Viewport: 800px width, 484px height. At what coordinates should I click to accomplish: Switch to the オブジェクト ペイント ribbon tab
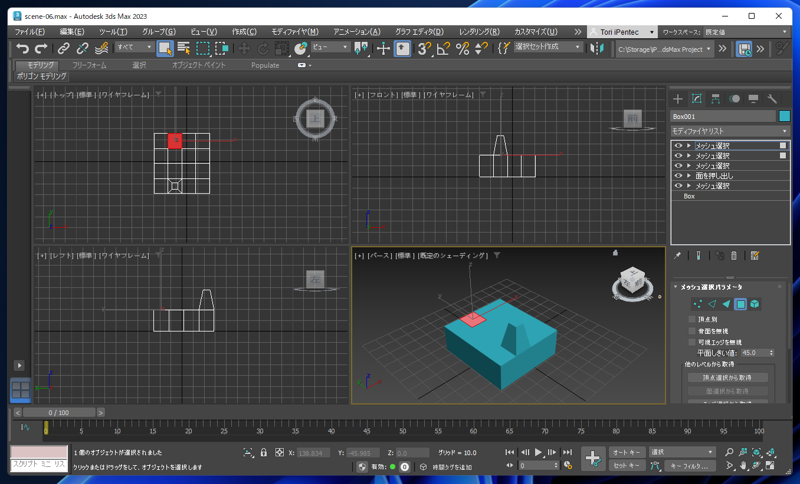[x=198, y=65]
